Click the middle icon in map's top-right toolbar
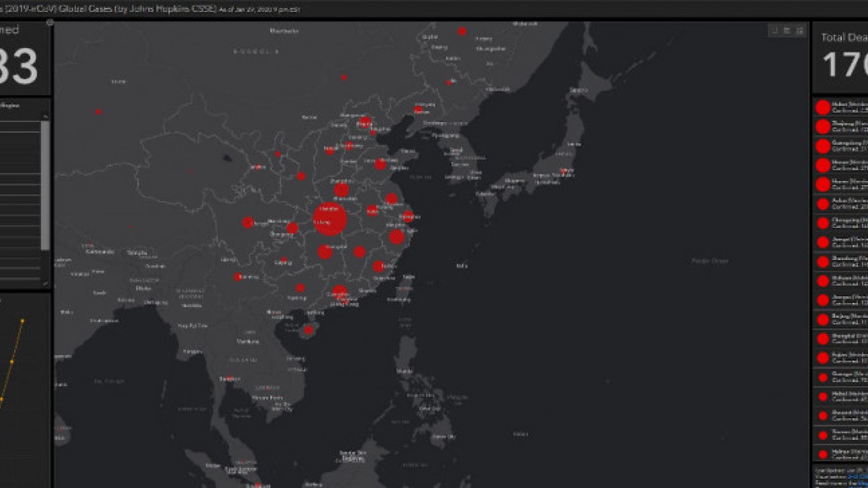Viewport: 868px width, 488px height. (x=787, y=31)
